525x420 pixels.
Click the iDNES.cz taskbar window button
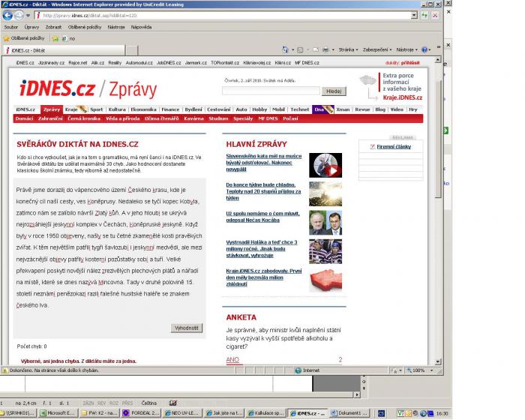point(309,413)
